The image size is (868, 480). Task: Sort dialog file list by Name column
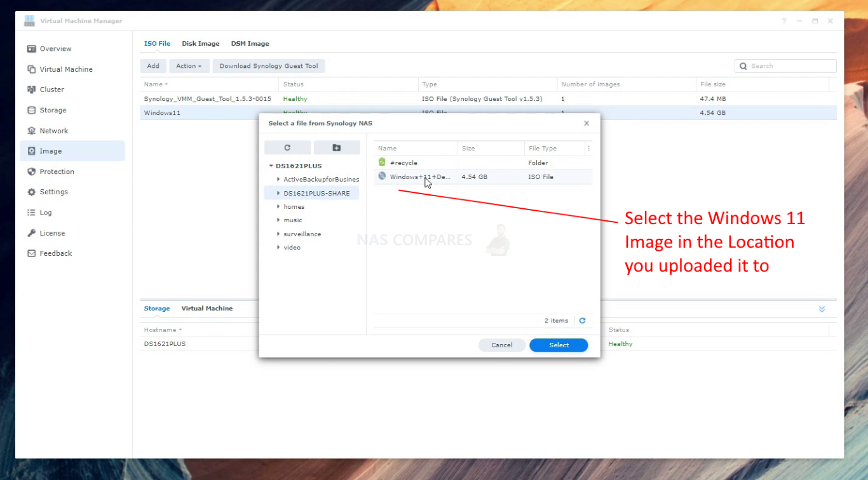click(416, 149)
